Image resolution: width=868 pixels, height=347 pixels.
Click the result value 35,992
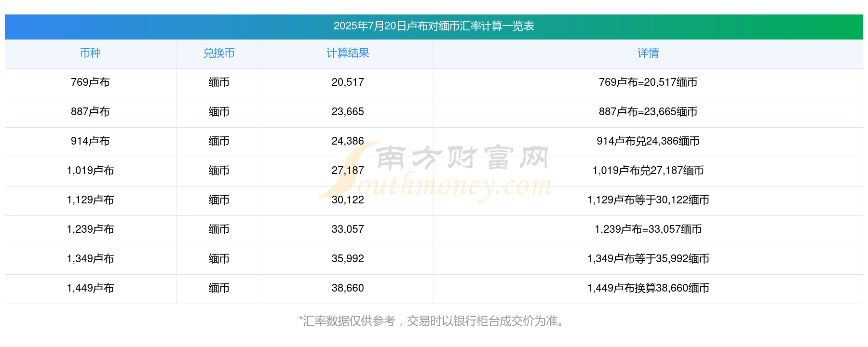[348, 259]
